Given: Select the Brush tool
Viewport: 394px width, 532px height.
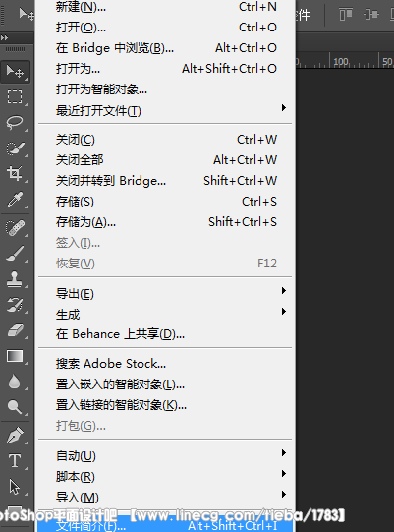Looking at the screenshot, I should 15,254.
